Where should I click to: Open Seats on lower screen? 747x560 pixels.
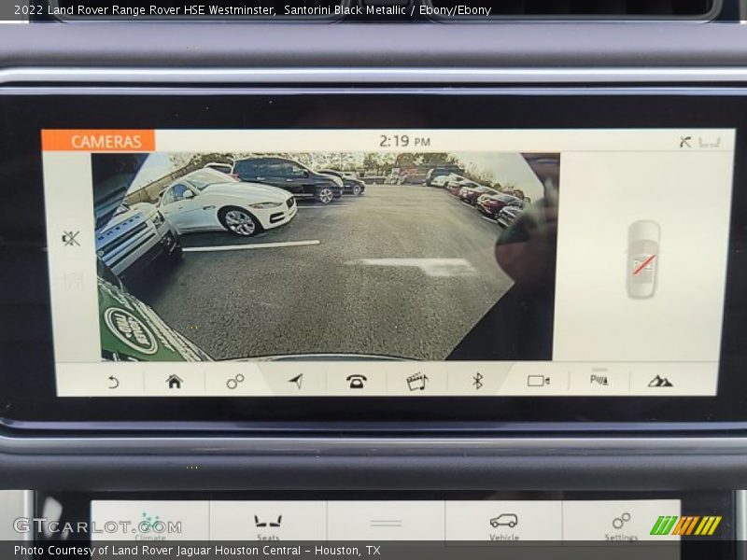coord(268,525)
